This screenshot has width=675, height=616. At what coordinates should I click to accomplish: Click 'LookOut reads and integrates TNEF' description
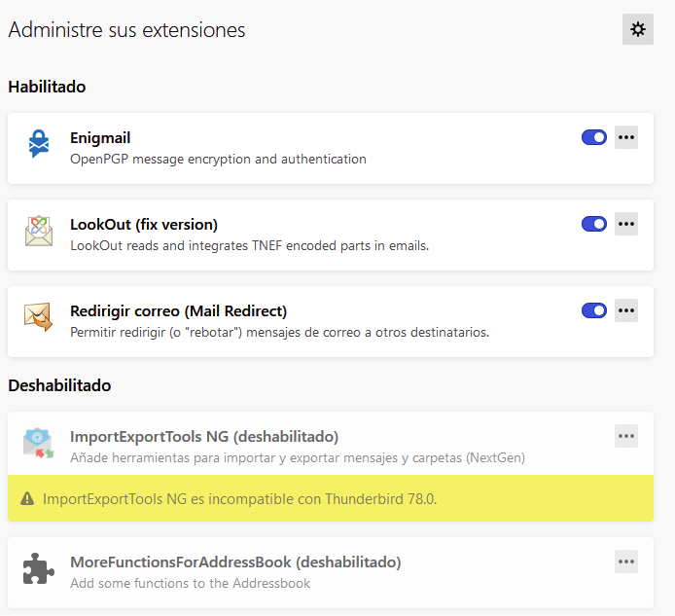250,246
